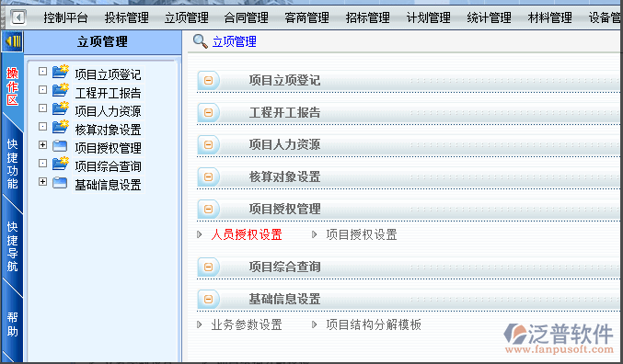
Task: Collapse the 项目综合查询 section in the main panel
Action: (x=208, y=267)
